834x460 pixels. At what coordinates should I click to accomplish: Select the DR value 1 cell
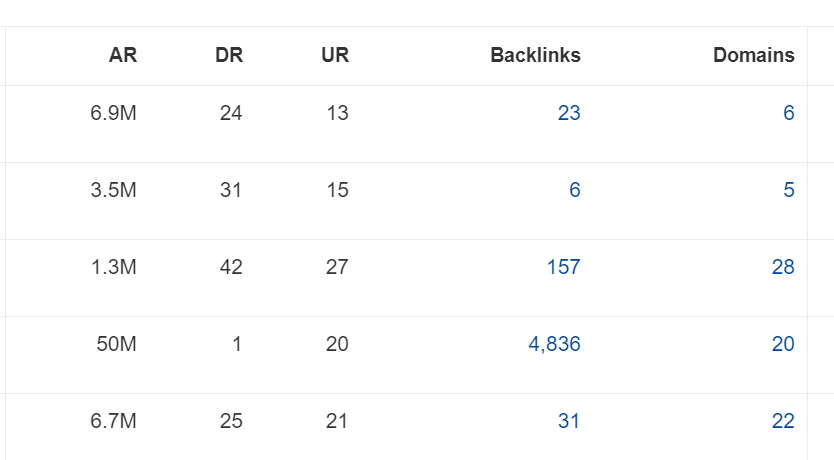[237, 344]
